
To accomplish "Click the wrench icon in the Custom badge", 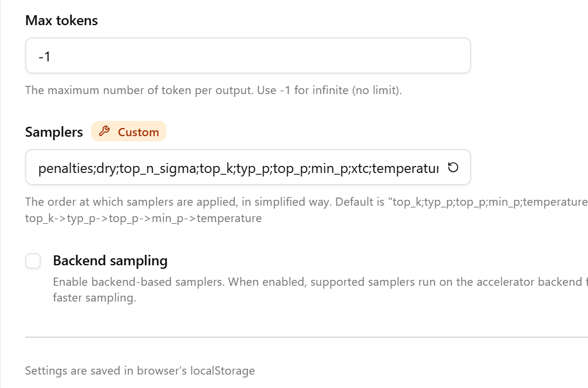I will tap(105, 131).
